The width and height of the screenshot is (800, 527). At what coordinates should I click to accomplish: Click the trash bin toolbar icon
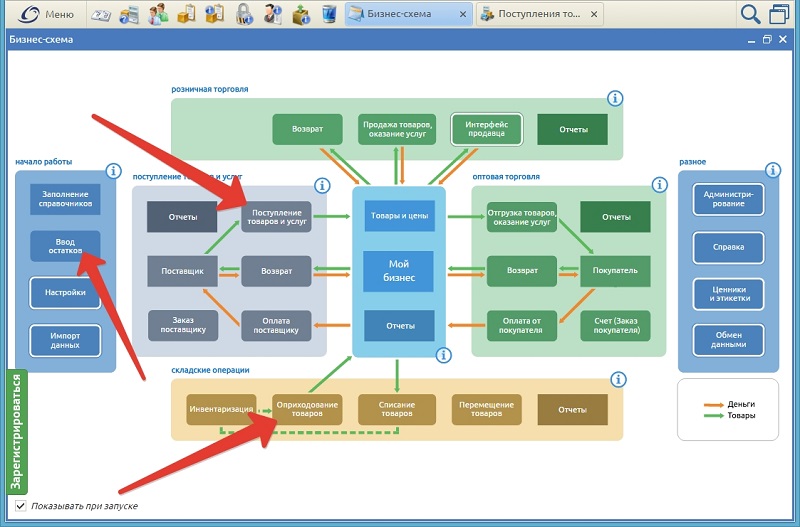click(x=328, y=14)
